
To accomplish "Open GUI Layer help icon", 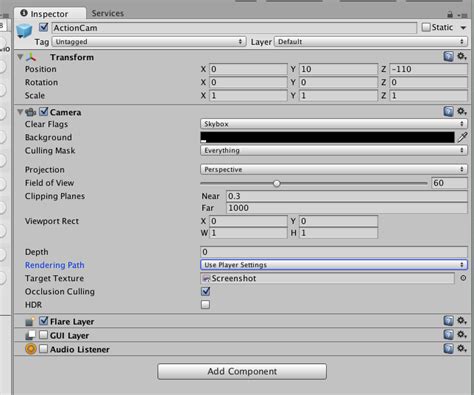I will click(x=449, y=335).
